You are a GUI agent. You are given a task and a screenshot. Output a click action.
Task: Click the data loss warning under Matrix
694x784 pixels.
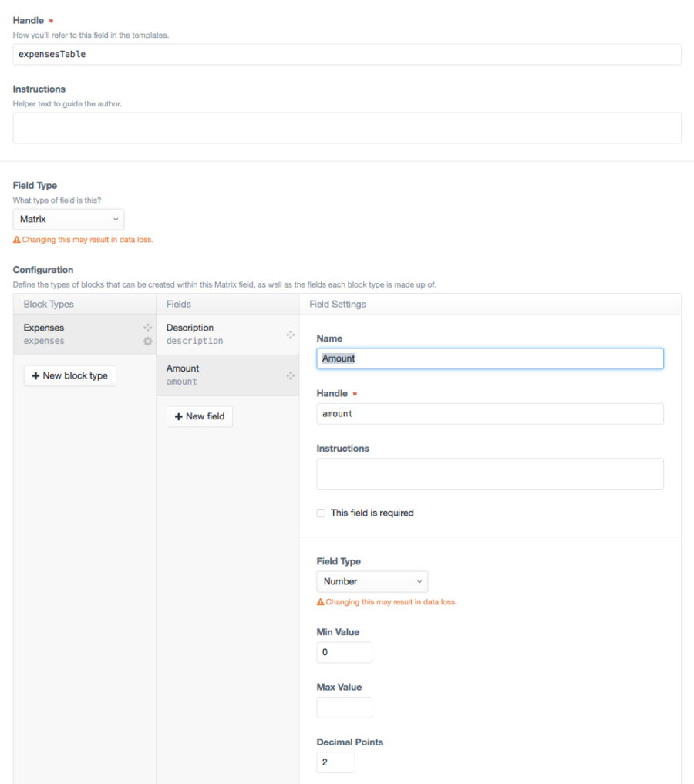coord(83,240)
